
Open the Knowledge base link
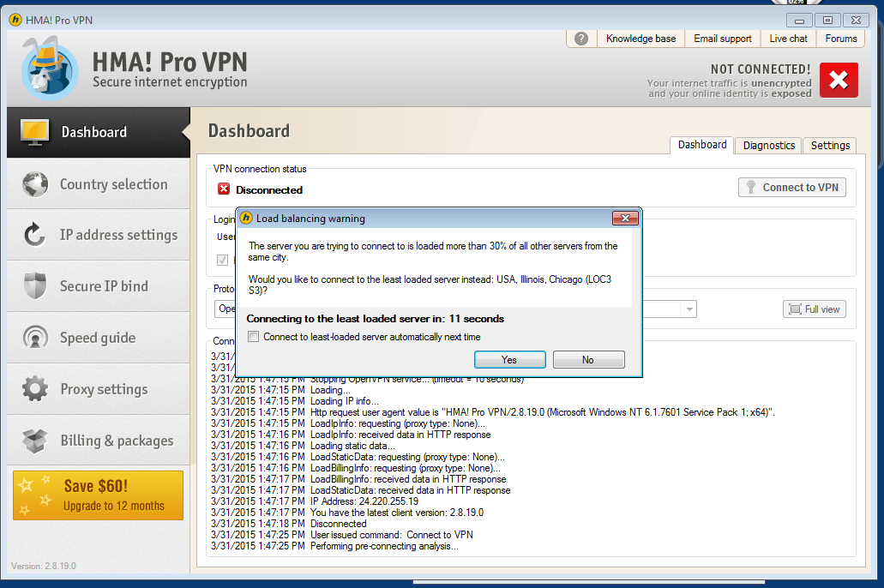(641, 39)
